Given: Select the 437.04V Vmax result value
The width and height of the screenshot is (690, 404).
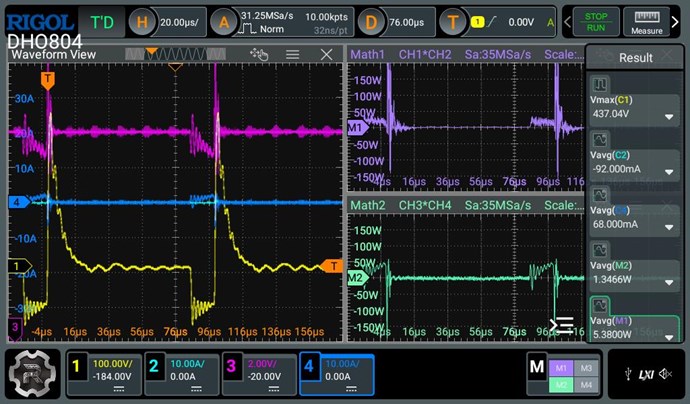Looking at the screenshot, I should [610, 114].
